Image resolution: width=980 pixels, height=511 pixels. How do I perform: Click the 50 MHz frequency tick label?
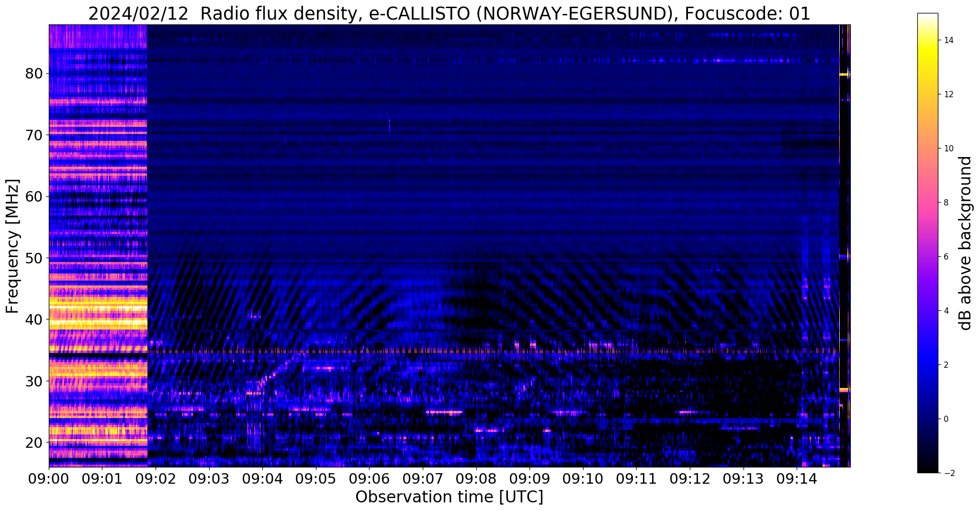coord(34,258)
